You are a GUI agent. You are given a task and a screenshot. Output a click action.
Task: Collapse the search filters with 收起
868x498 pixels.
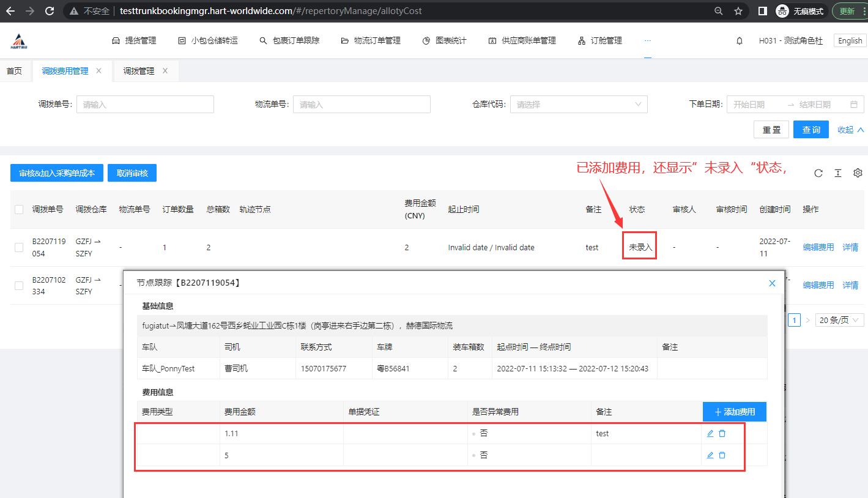pos(850,130)
